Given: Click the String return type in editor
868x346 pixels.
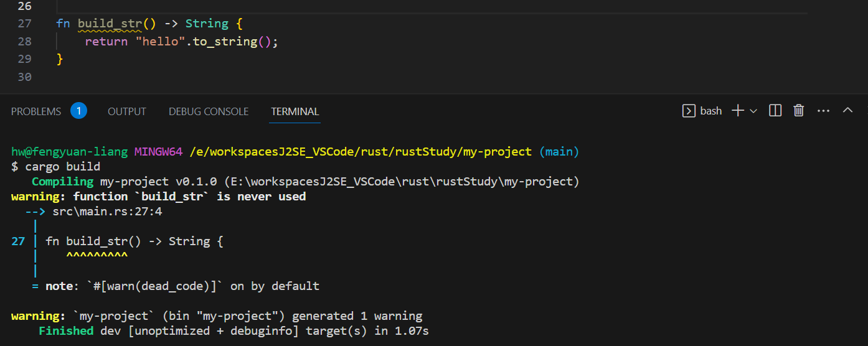Looking at the screenshot, I should (207, 24).
